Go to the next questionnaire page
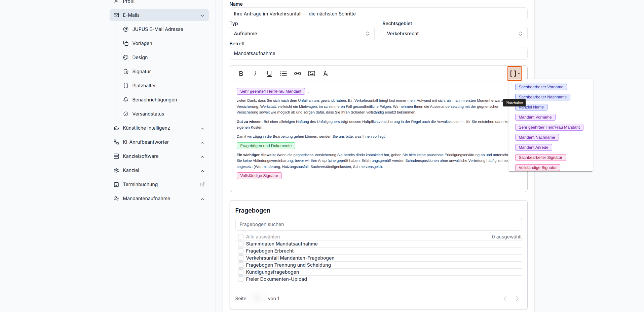Viewport: 644px width, 312px height. coord(517,299)
